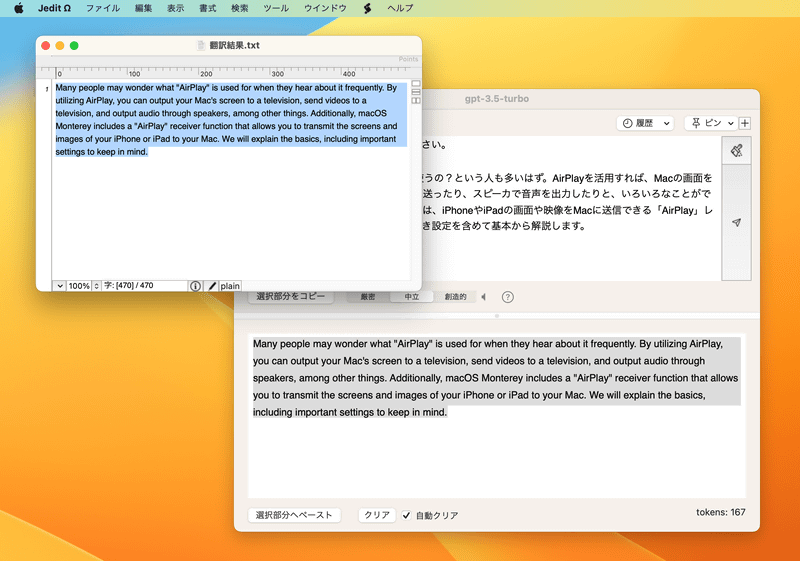Click the 選択部分をコピー button
800x561 pixels.
[290, 296]
